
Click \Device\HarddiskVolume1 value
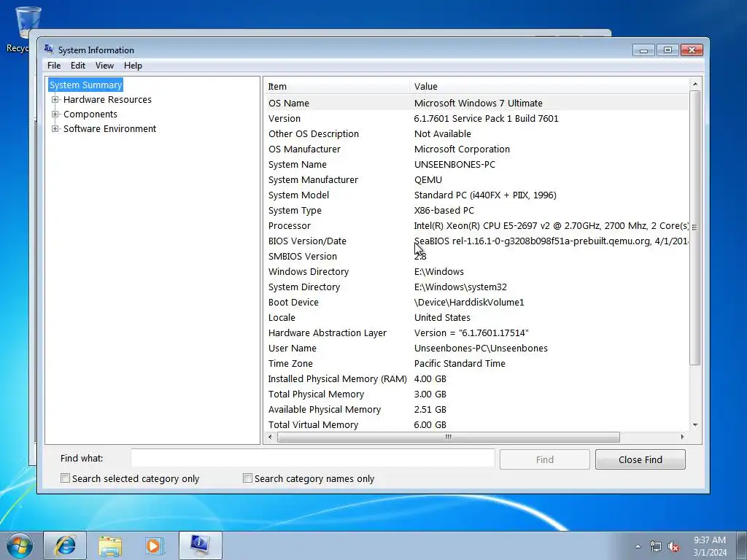(469, 302)
